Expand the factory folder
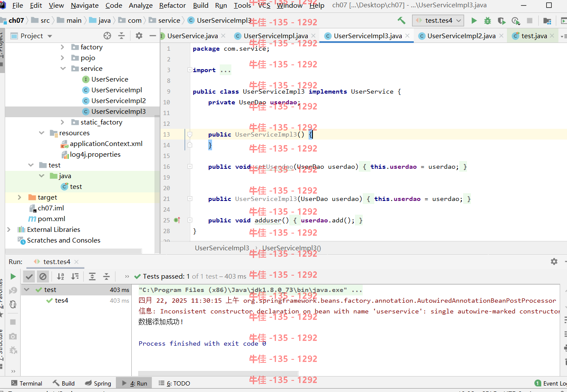 pyautogui.click(x=62, y=47)
